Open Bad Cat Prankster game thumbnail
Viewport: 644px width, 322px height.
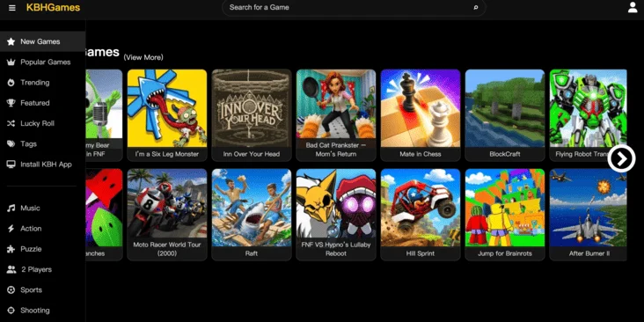click(x=336, y=104)
